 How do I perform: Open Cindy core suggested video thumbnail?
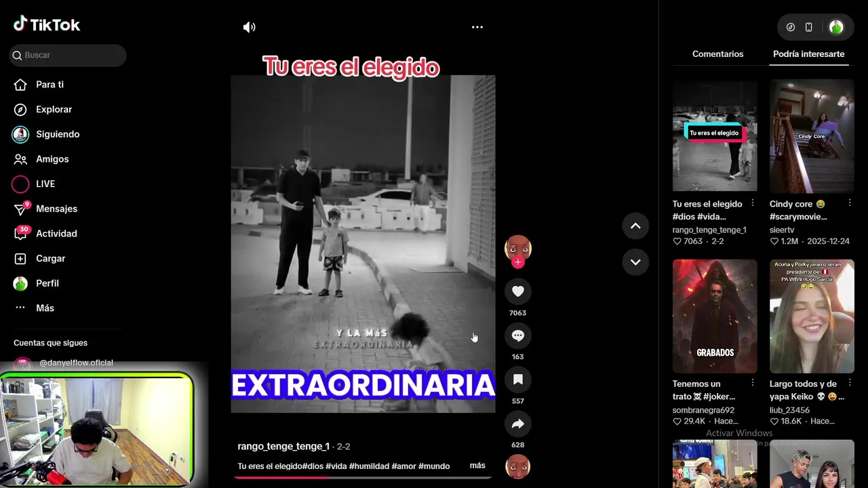812,136
